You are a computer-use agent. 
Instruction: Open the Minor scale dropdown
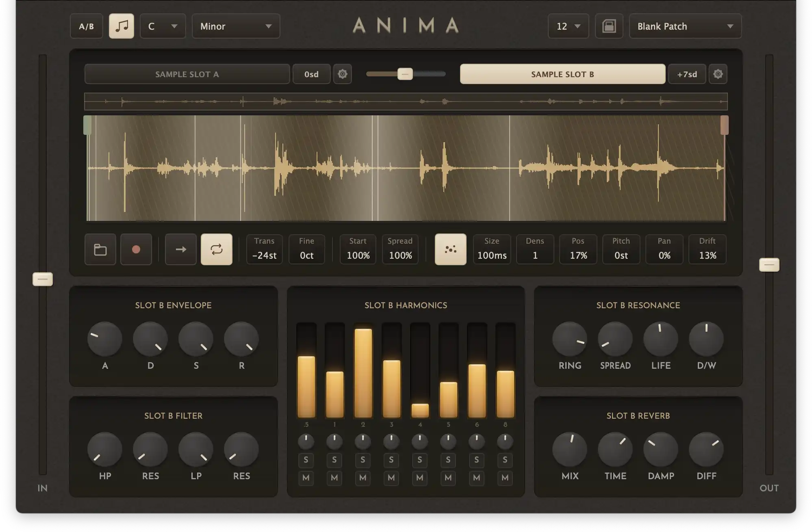pyautogui.click(x=236, y=26)
